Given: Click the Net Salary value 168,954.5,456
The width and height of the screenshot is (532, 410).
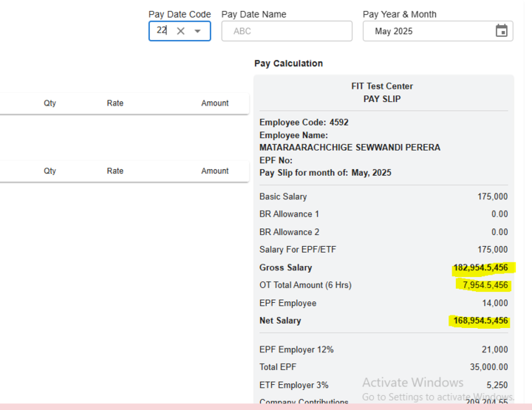Looking at the screenshot, I should tap(481, 321).
